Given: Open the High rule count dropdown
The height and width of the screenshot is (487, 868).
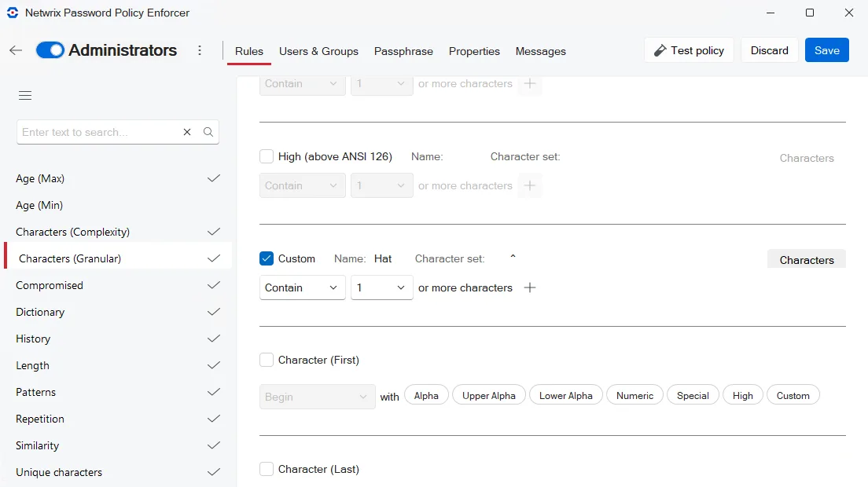Looking at the screenshot, I should (x=382, y=185).
